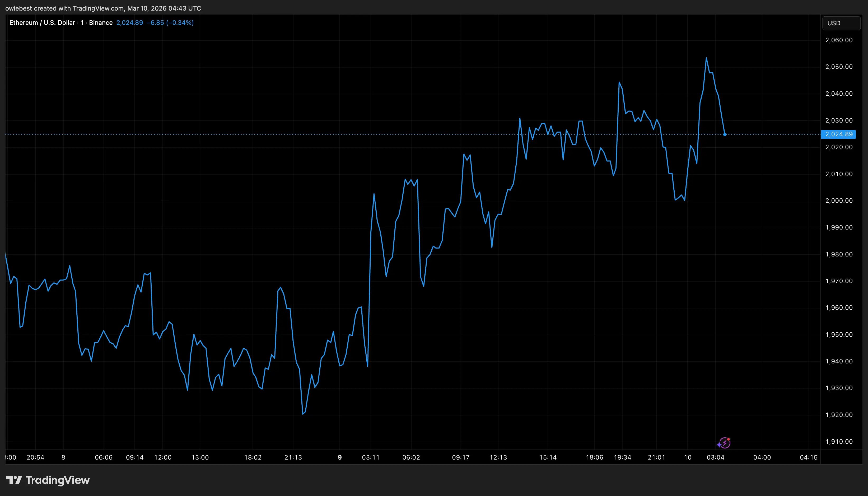Screen dimensions: 868x496
Task: Select the bold 9 date marker on time axis
Action: [x=340, y=457]
